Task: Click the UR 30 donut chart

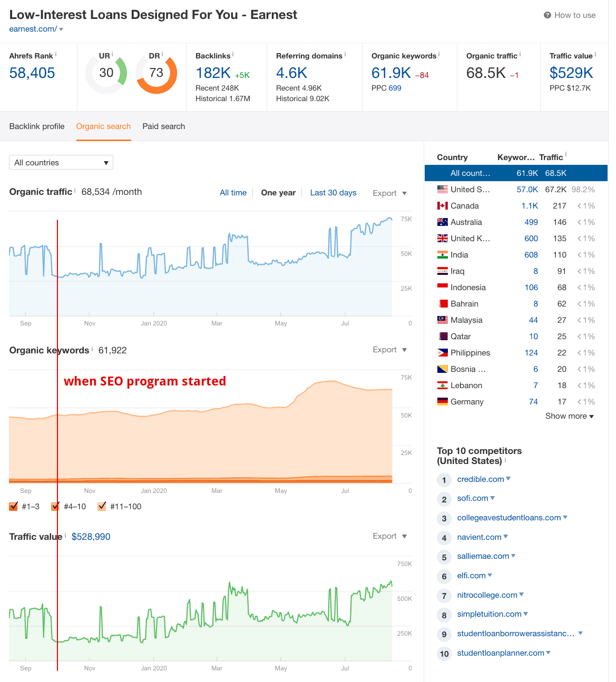Action: click(106, 73)
